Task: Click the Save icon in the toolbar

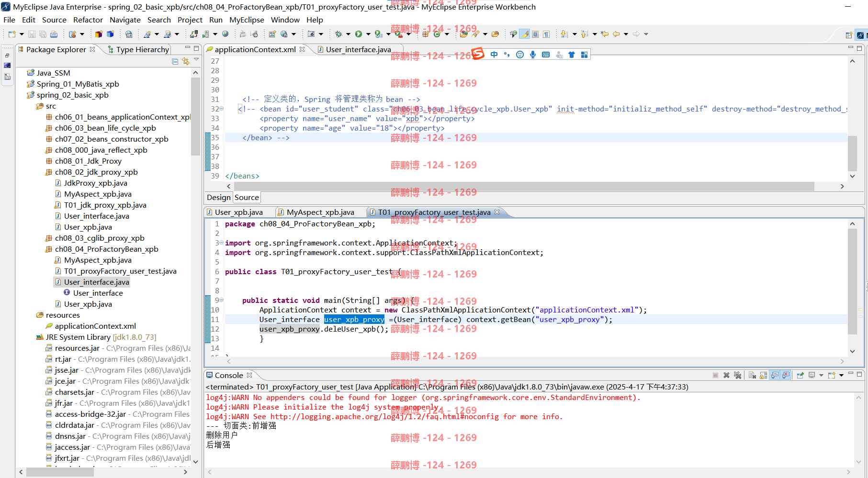Action: tap(32, 34)
